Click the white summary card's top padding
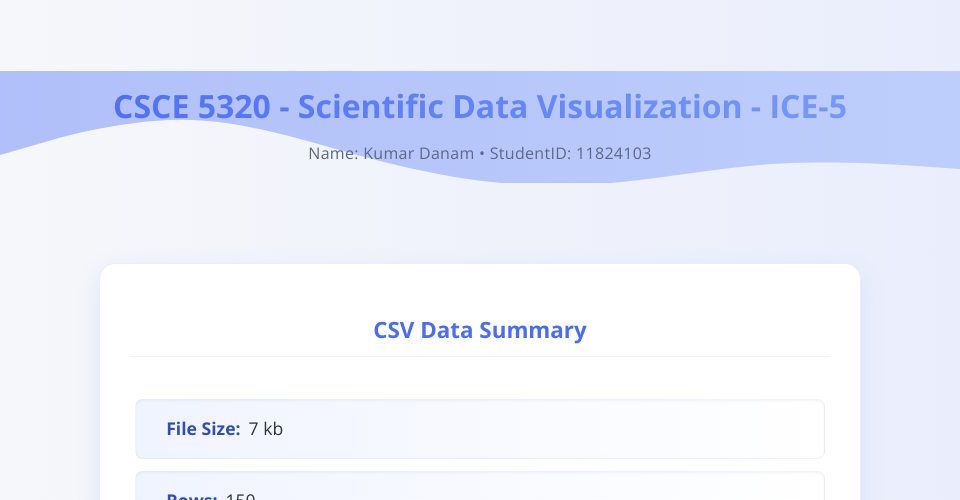Viewport: 960px width, 500px height. click(480, 285)
